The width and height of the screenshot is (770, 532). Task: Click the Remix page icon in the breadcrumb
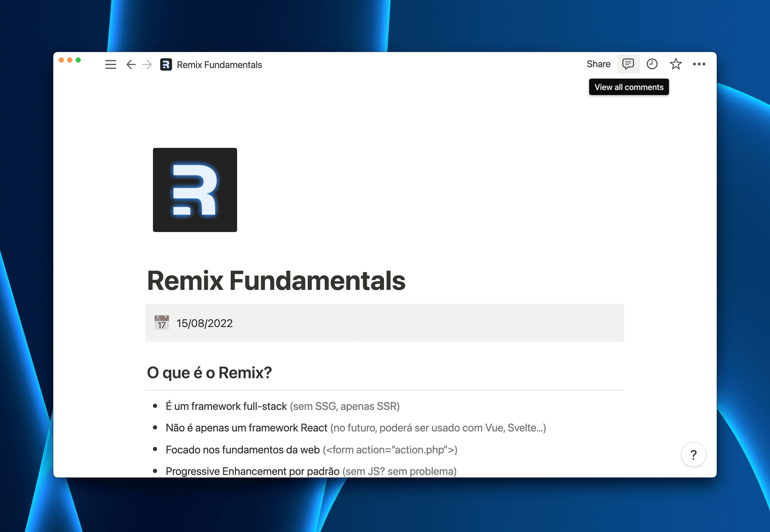click(x=166, y=65)
